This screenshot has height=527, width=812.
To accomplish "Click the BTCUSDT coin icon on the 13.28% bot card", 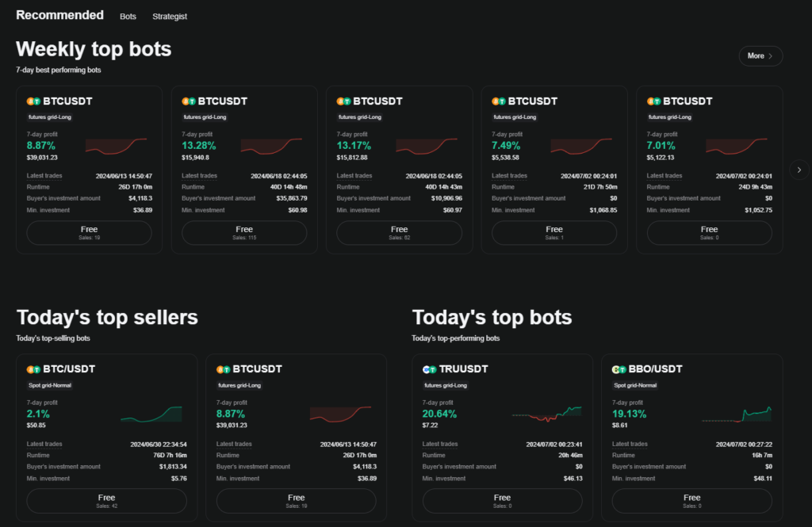I will [x=190, y=101].
